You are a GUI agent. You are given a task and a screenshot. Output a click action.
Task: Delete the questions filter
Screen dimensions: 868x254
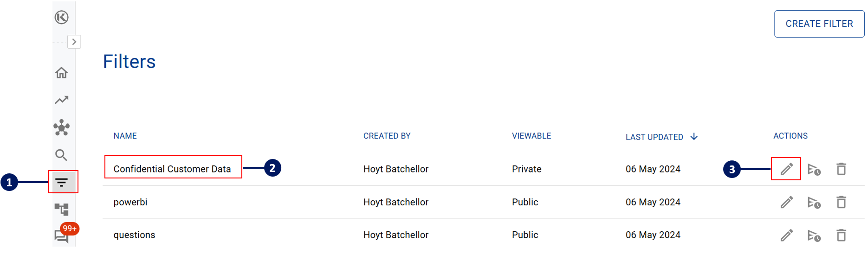point(841,235)
